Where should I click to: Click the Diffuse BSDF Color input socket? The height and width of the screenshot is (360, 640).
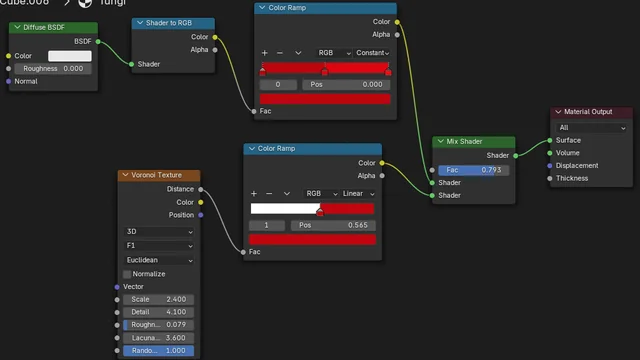coord(9,56)
